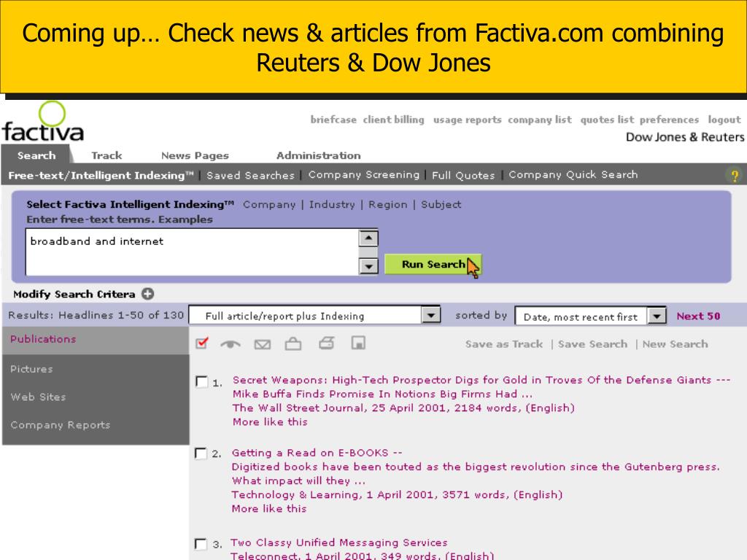This screenshot has height=560, width=747.
Task: Check the box for result 3 Unified Messaging
Action: [201, 544]
